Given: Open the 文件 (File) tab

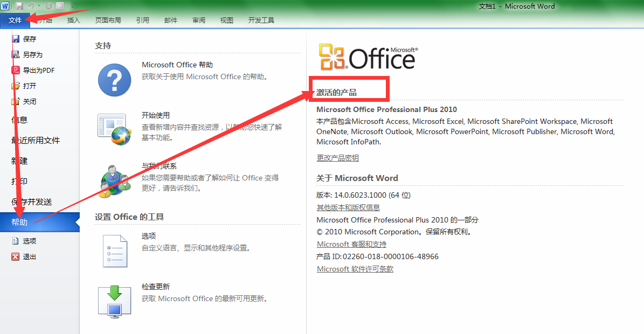Looking at the screenshot, I should coord(15,20).
